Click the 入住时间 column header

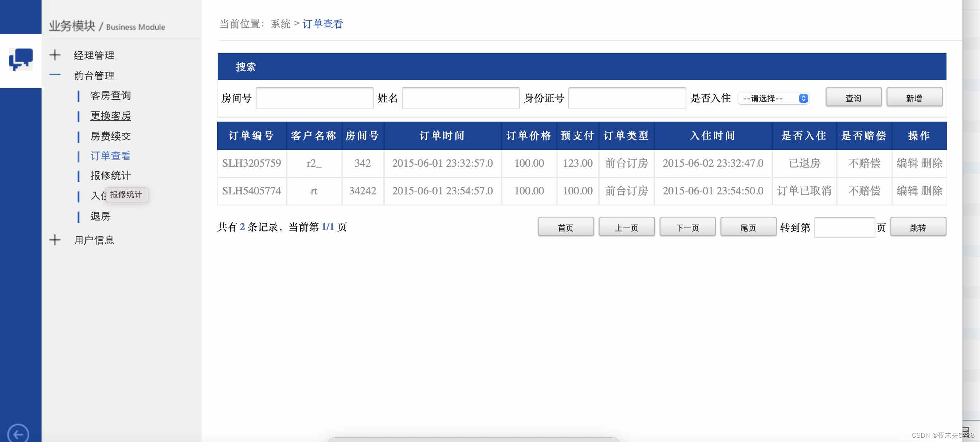click(x=713, y=136)
